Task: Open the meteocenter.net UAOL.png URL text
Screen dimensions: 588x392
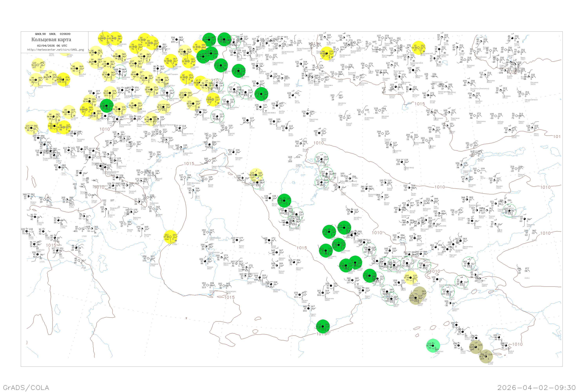Action: 55,50
